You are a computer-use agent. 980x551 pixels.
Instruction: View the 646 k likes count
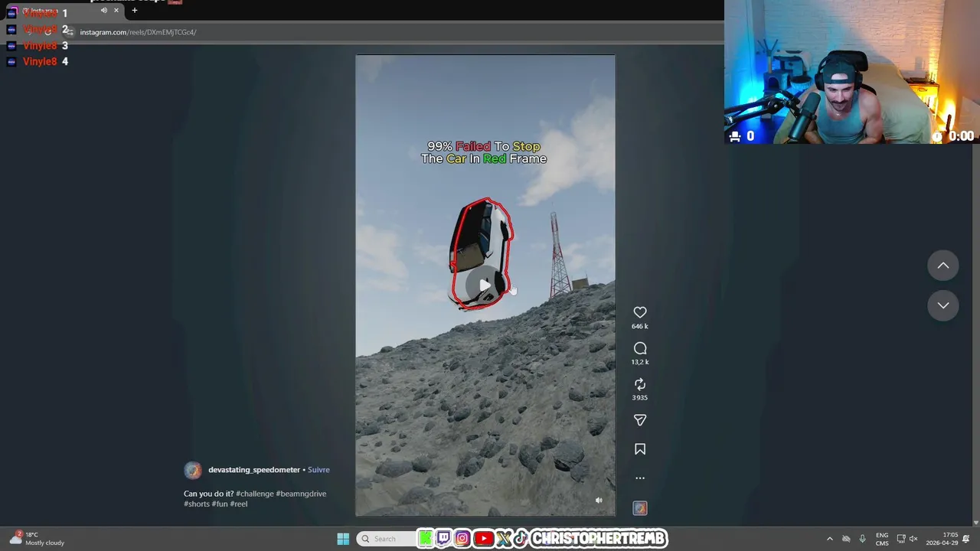pyautogui.click(x=640, y=326)
